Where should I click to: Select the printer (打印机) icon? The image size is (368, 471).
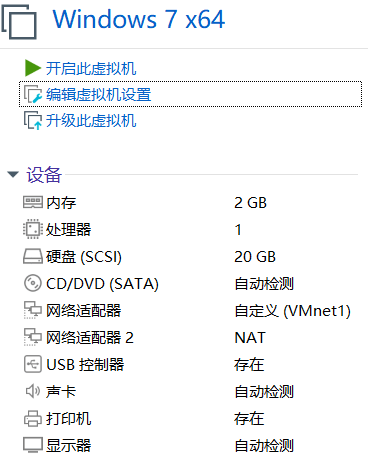pyautogui.click(x=33, y=418)
